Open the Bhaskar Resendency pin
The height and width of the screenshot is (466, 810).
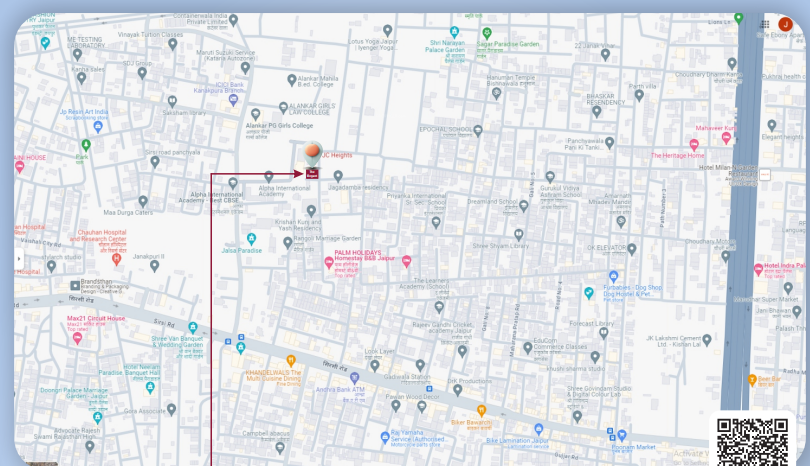tap(597, 112)
